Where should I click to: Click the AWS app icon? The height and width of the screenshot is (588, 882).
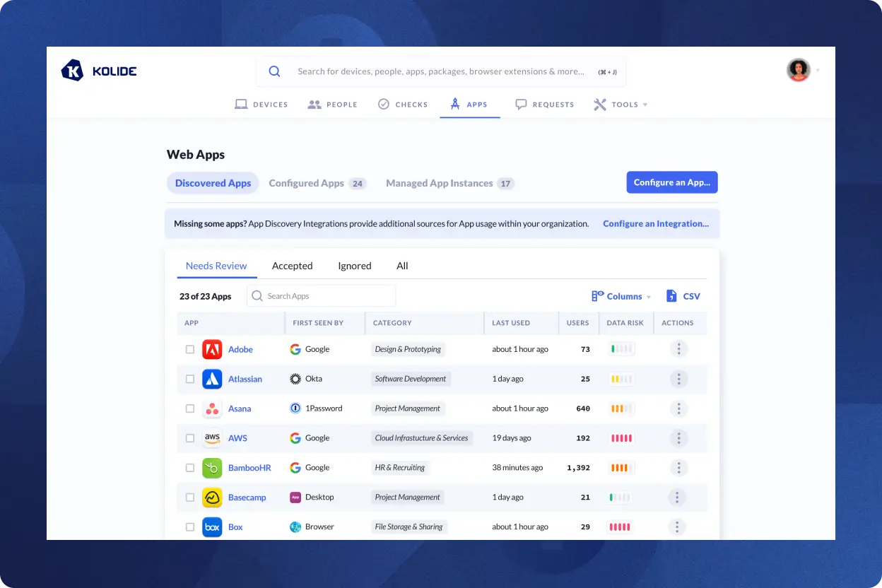point(212,438)
